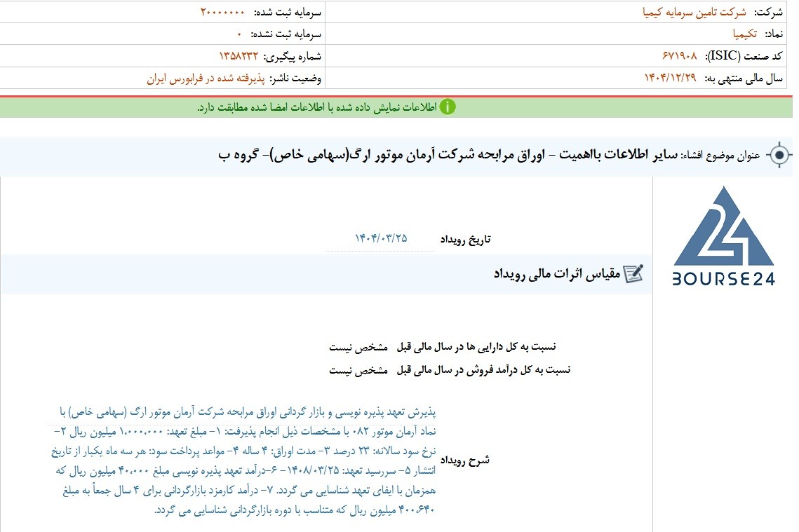This screenshot has width=799, height=532.
Task: Click fiscal year end date ۱۴۰۴/۱۲/۲۹
Action: point(670,78)
